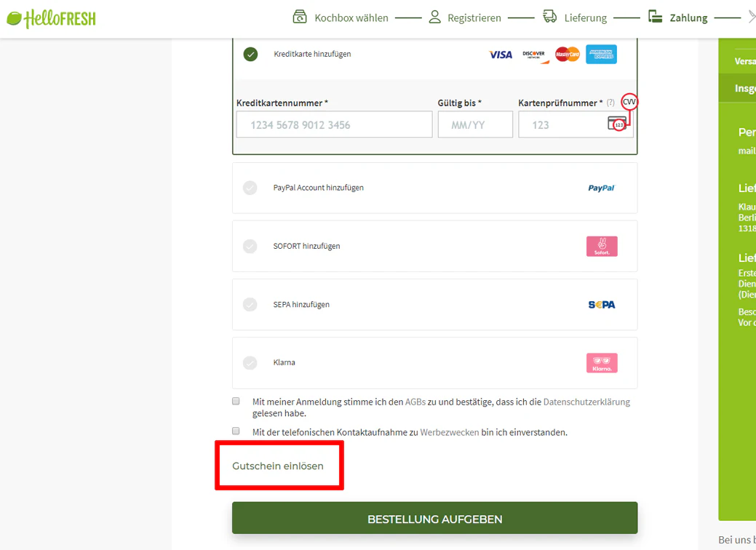756x550 pixels.
Task: Click the card icon inside the Kartenprüfnummer field
Action: (618, 124)
